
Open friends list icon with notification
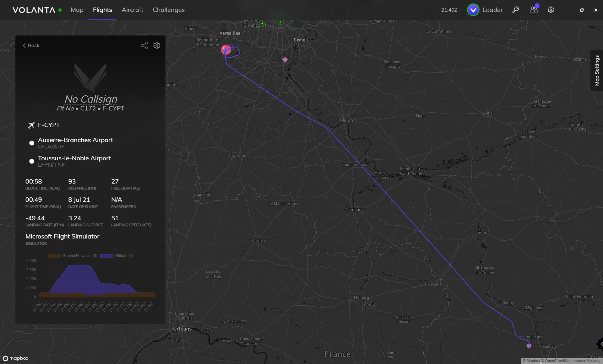coord(534,10)
